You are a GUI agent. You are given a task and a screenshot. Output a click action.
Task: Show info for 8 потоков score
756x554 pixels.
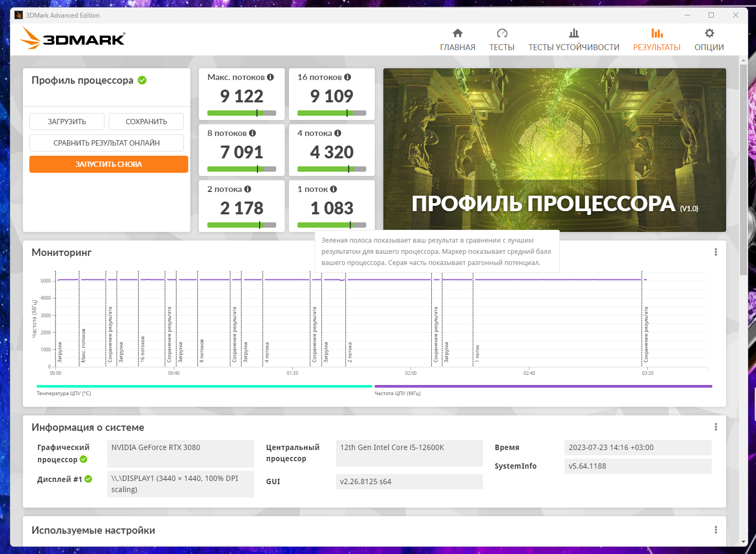[x=253, y=133]
